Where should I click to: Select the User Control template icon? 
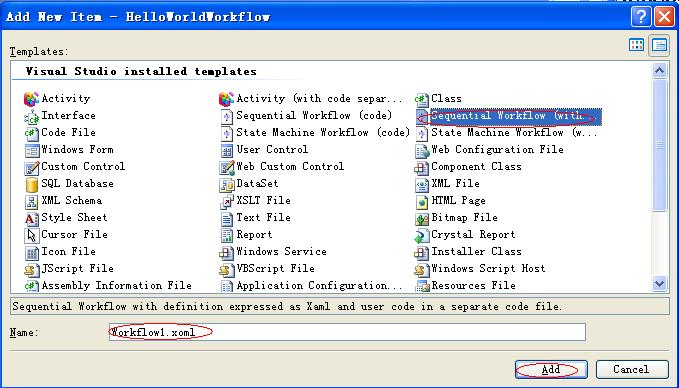click(x=226, y=150)
